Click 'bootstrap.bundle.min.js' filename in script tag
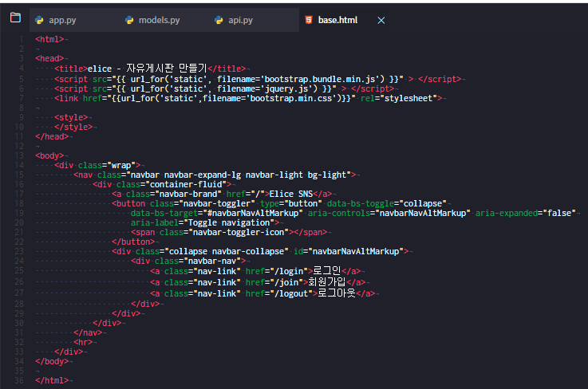The image size is (588, 389). pyautogui.click(x=322, y=79)
